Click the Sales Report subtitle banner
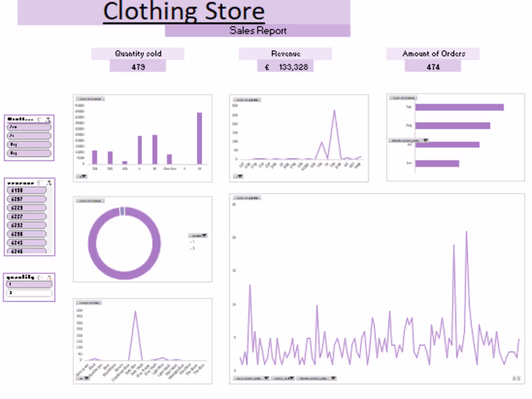 click(257, 30)
